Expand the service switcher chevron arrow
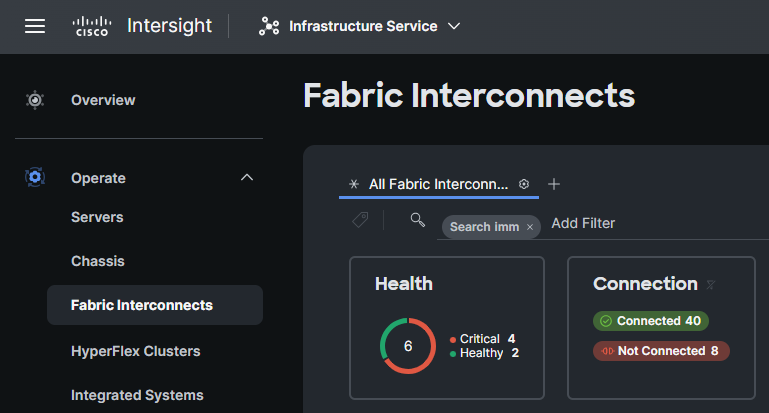This screenshot has height=413, width=769. pos(454,26)
